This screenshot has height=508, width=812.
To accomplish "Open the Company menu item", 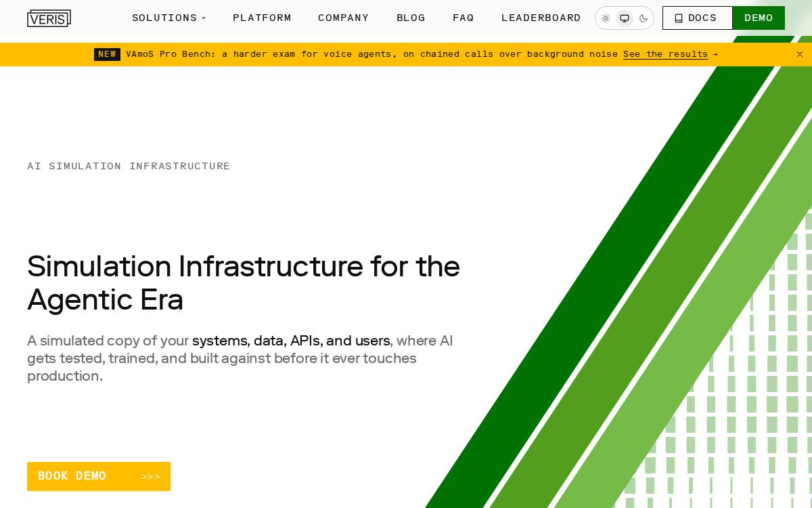I will click(x=344, y=18).
